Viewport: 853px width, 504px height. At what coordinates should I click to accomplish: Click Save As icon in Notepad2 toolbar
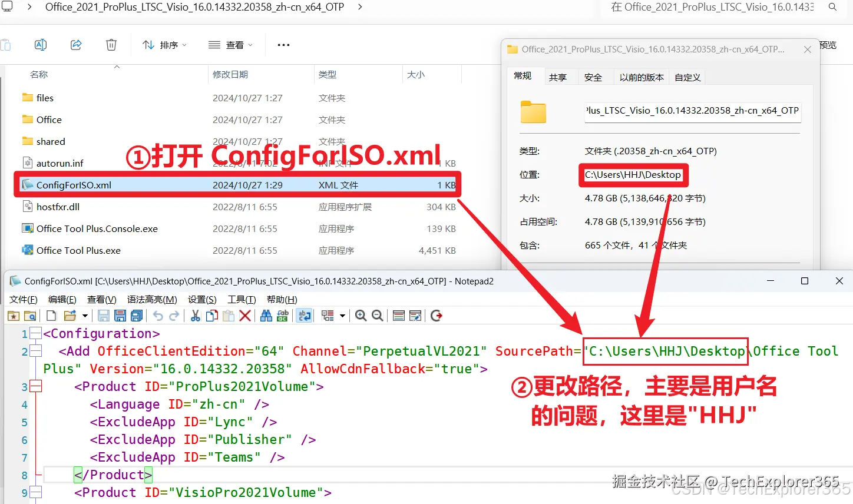pos(120,316)
